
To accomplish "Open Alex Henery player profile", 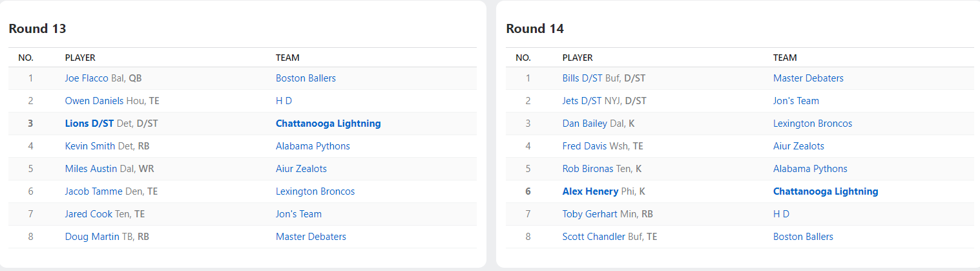I will (590, 191).
